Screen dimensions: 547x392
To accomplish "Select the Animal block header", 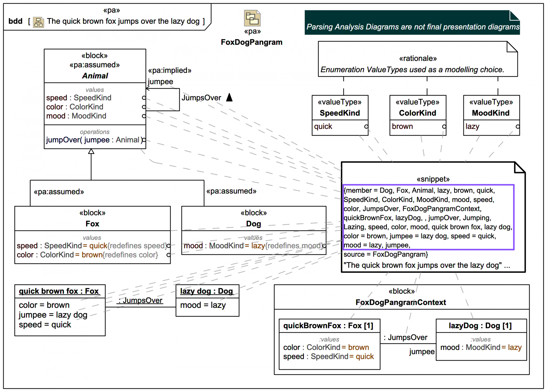I will click(95, 75).
